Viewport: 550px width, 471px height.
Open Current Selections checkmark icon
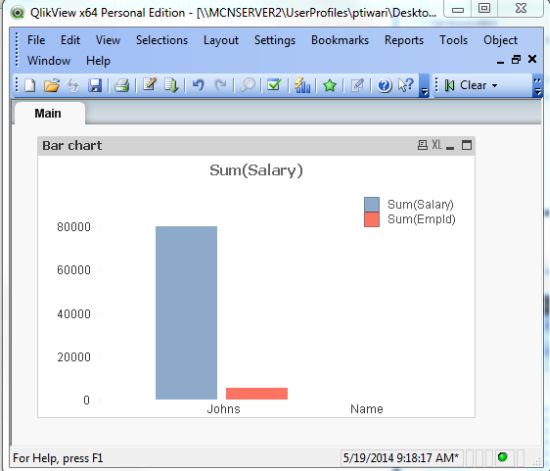click(x=274, y=85)
